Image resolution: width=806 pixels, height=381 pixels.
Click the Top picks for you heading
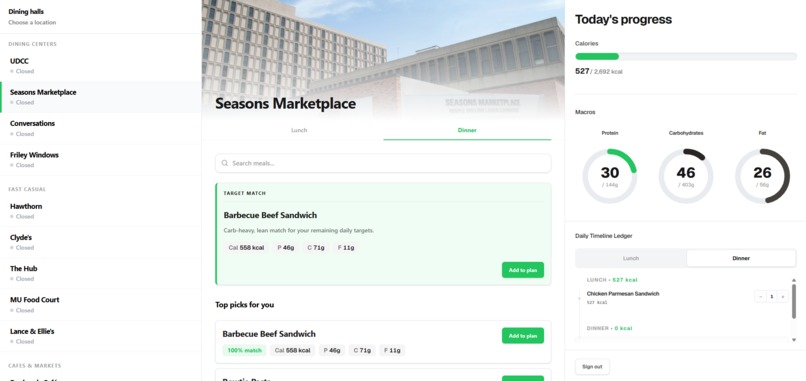245,305
